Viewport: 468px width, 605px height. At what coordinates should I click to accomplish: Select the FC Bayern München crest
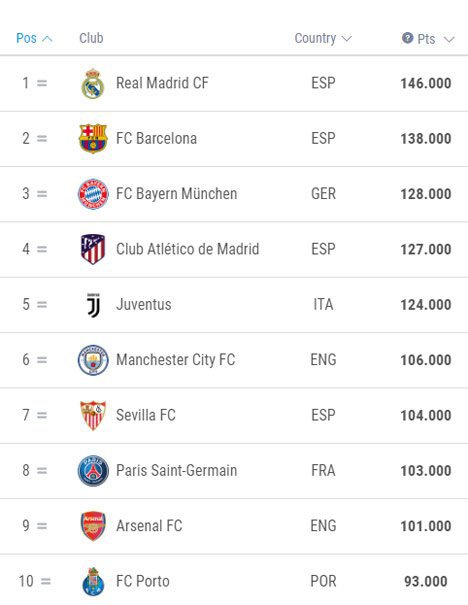coord(93,194)
